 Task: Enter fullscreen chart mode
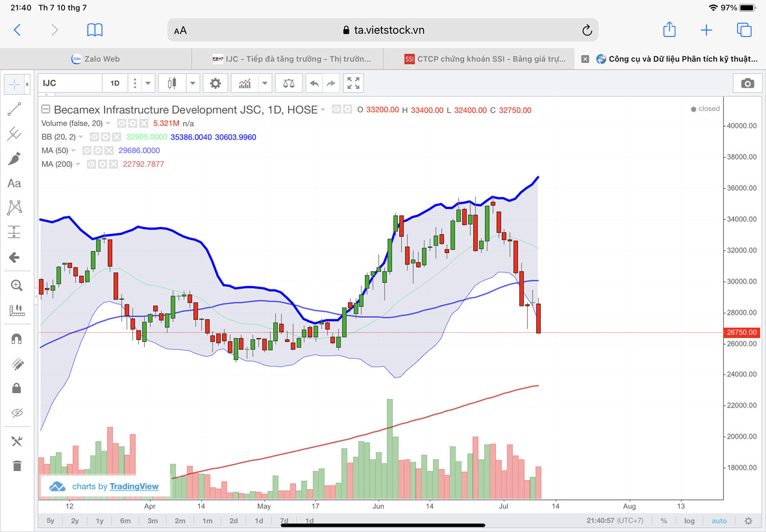pos(353,83)
